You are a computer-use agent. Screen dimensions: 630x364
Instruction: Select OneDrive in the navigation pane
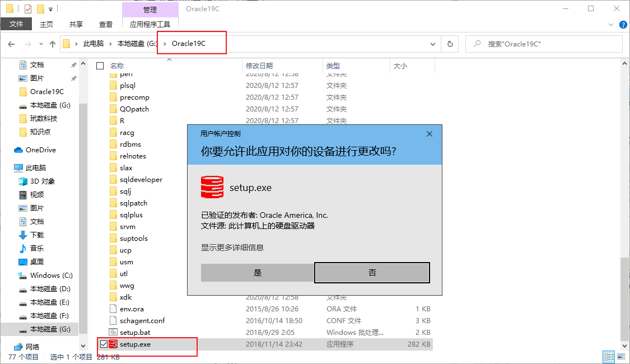[40, 150]
